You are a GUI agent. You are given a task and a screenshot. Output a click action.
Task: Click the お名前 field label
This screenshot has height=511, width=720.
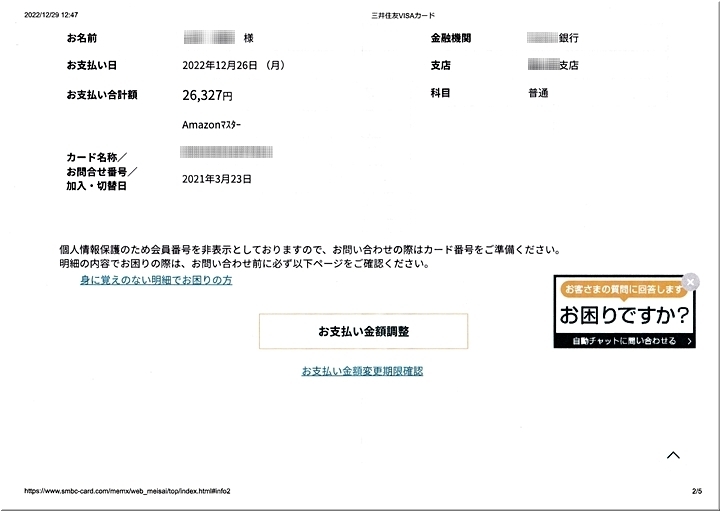(83, 38)
